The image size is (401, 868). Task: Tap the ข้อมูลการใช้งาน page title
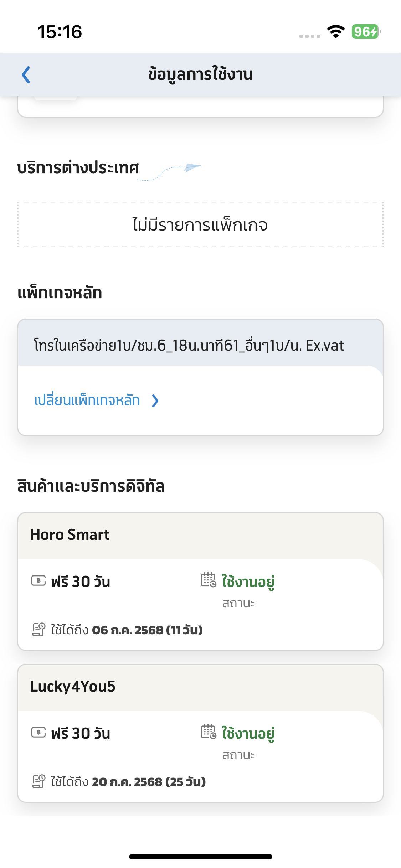(200, 74)
